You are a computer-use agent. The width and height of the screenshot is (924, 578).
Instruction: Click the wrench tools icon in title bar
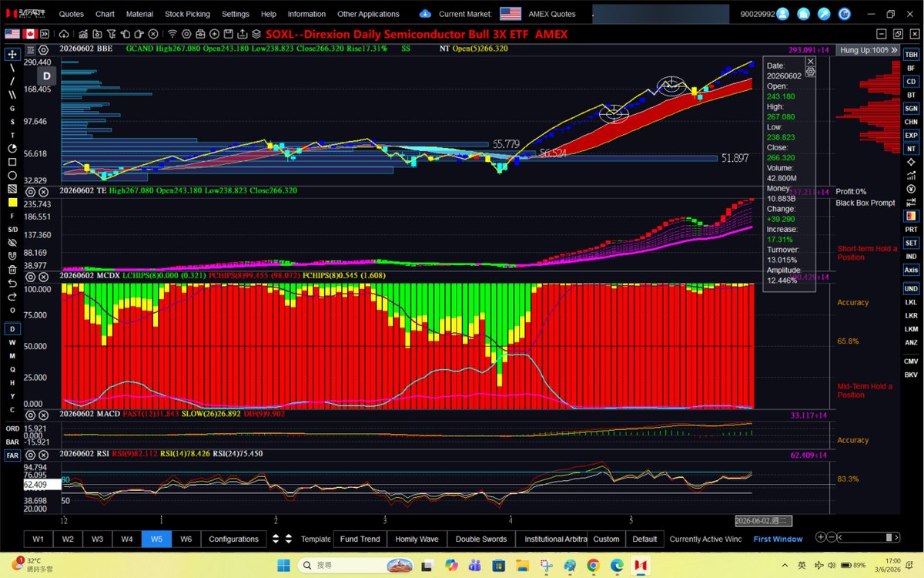(824, 14)
